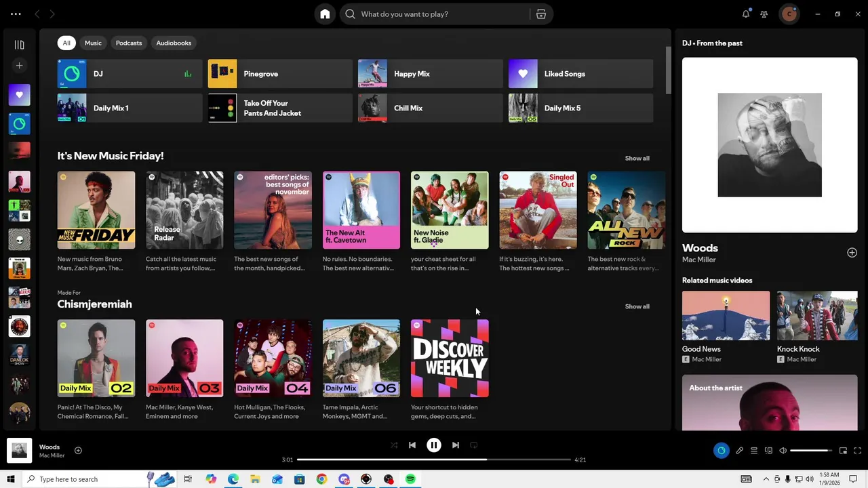Open Take Off Your Pants And Jacket

(x=280, y=108)
